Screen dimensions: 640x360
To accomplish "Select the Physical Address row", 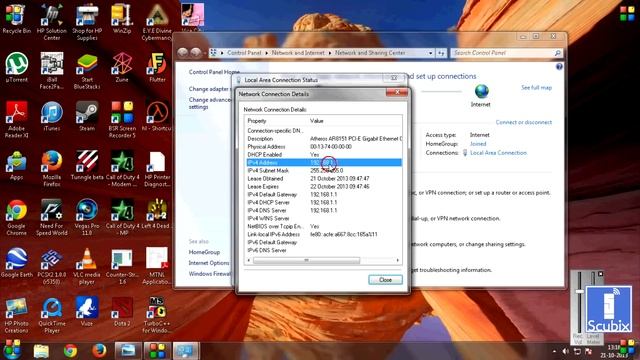I will 324,147.
